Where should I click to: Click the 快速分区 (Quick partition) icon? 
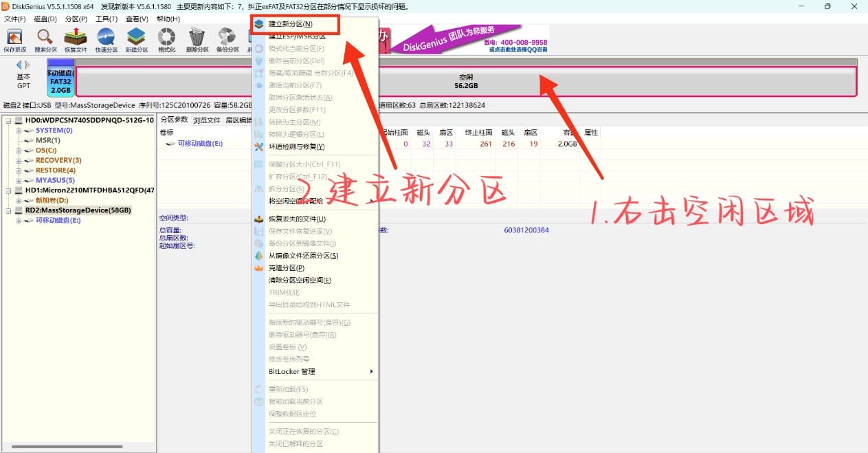point(106,38)
